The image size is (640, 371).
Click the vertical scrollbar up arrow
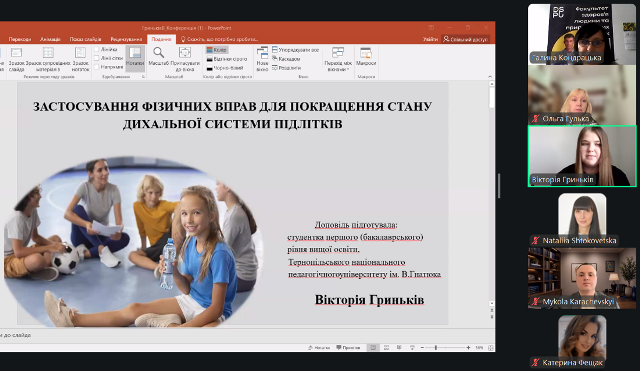pos(491,84)
